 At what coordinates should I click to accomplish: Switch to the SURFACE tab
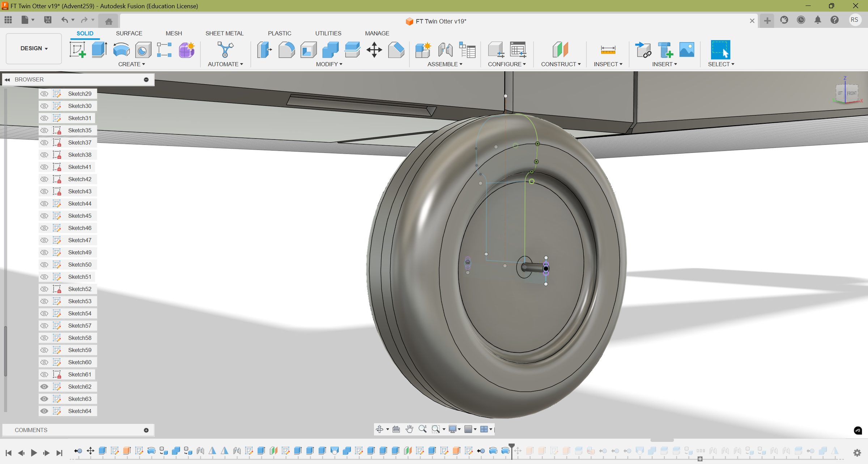(129, 33)
